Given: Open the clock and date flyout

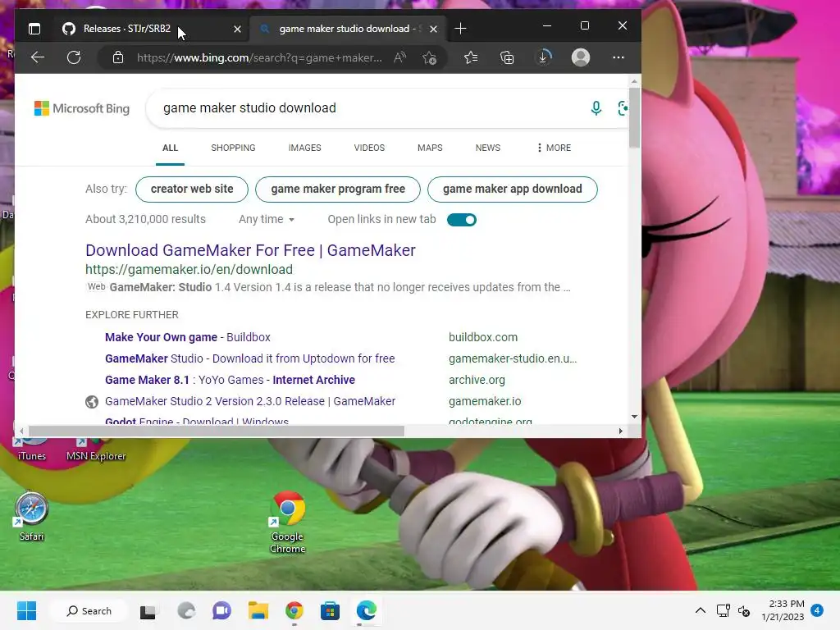Looking at the screenshot, I should (x=783, y=610).
